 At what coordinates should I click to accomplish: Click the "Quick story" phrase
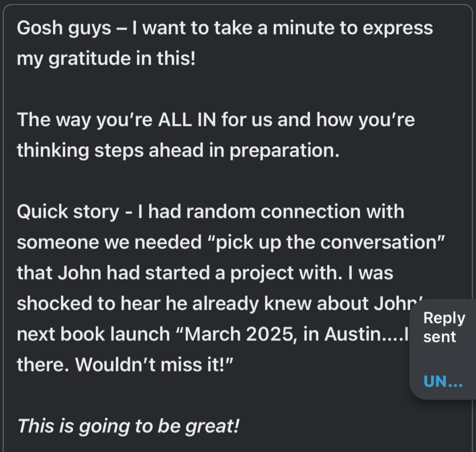67,212
